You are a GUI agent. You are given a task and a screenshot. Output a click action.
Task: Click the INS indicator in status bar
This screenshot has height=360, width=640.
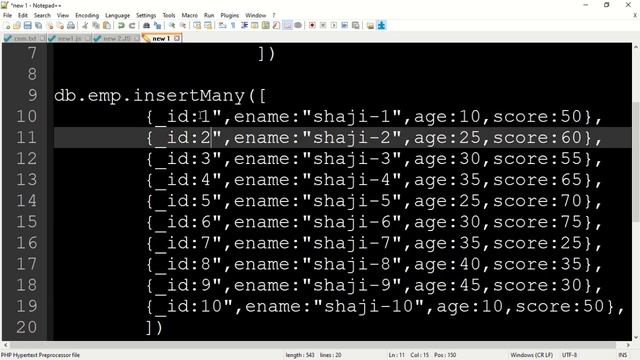click(x=622, y=355)
